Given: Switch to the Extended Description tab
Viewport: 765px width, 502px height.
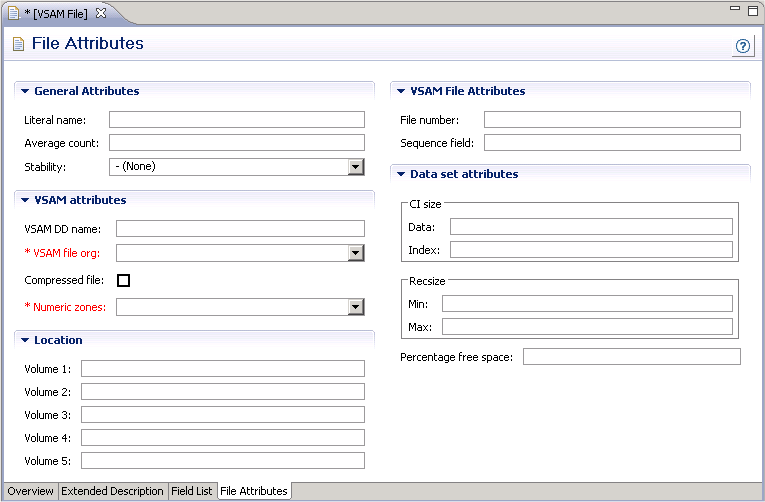Looking at the screenshot, I should [x=112, y=491].
